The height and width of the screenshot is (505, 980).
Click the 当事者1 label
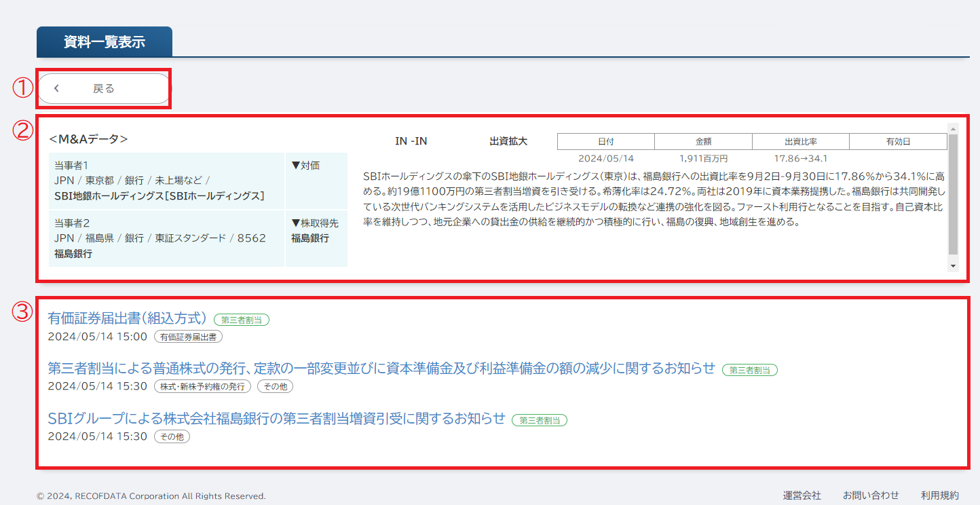[x=72, y=165]
